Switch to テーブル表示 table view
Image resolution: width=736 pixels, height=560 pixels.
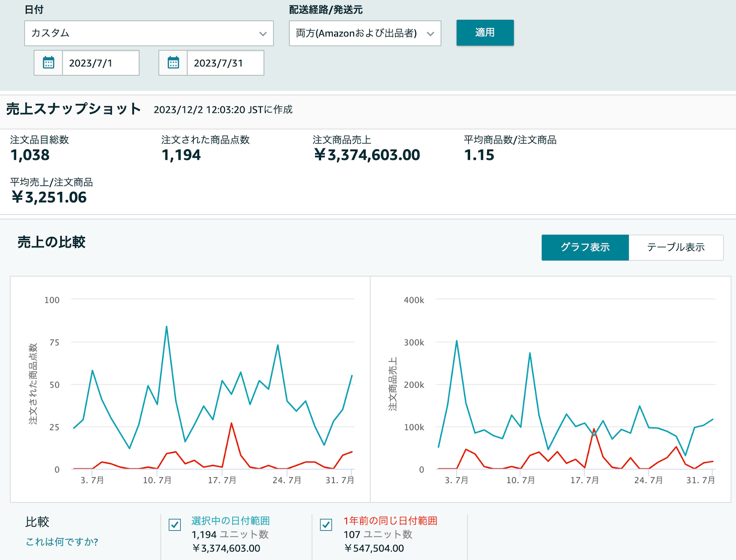[676, 248]
